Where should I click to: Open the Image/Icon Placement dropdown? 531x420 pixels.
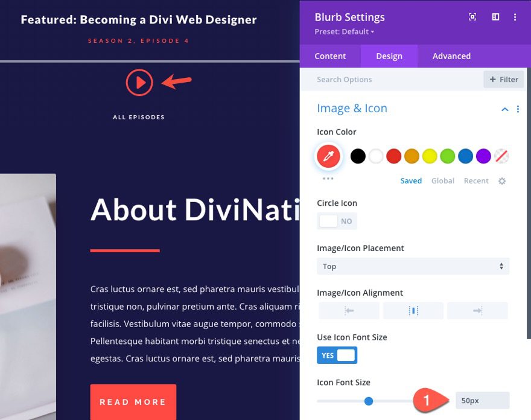413,266
